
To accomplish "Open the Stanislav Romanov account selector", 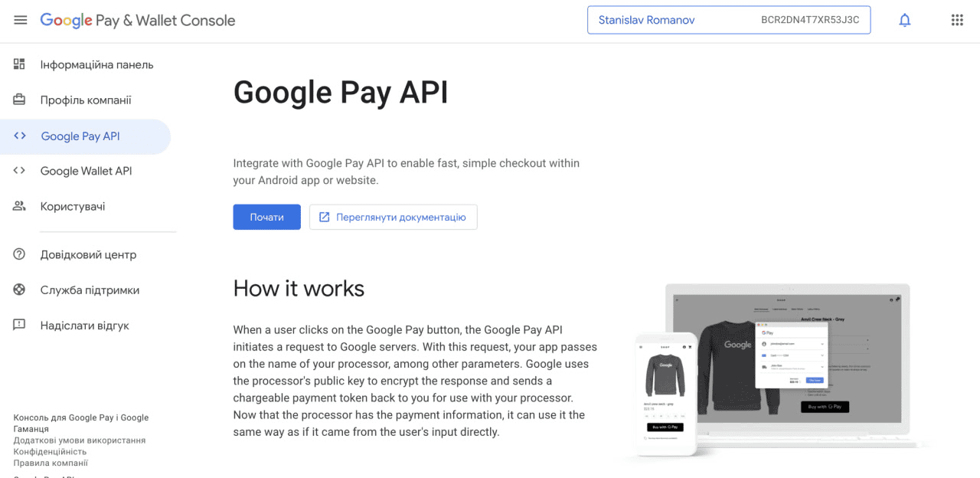I will [x=728, y=21].
